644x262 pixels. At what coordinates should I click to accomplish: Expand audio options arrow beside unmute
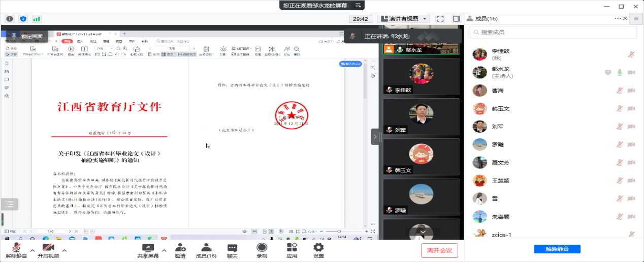[x=33, y=250]
